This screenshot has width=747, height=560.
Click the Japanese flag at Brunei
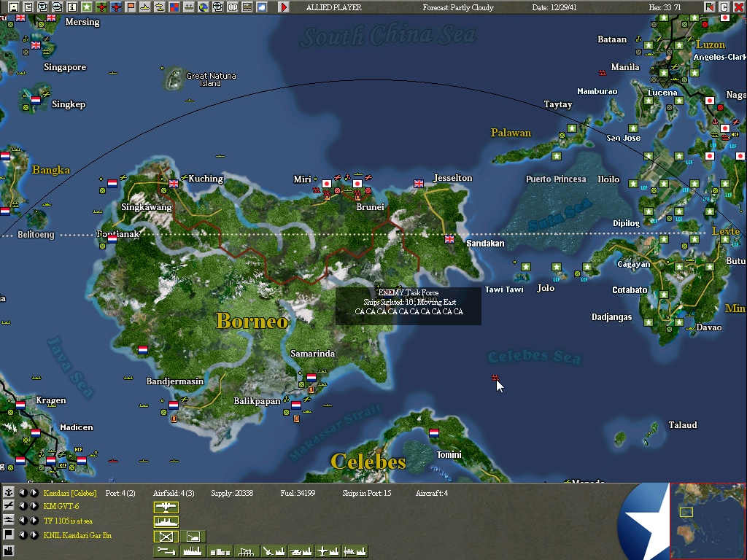[x=357, y=183]
